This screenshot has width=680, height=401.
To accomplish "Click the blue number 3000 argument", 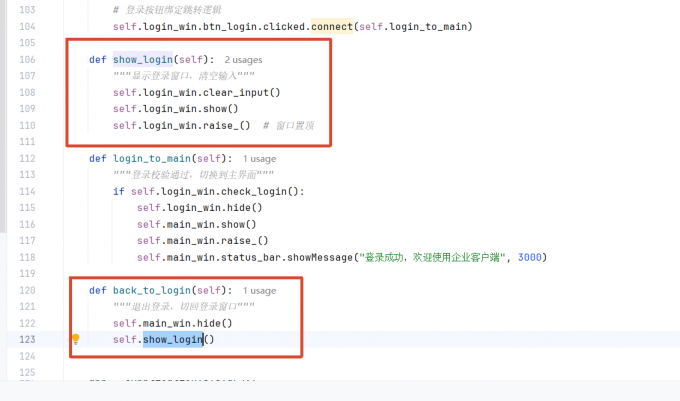I will pos(530,257).
